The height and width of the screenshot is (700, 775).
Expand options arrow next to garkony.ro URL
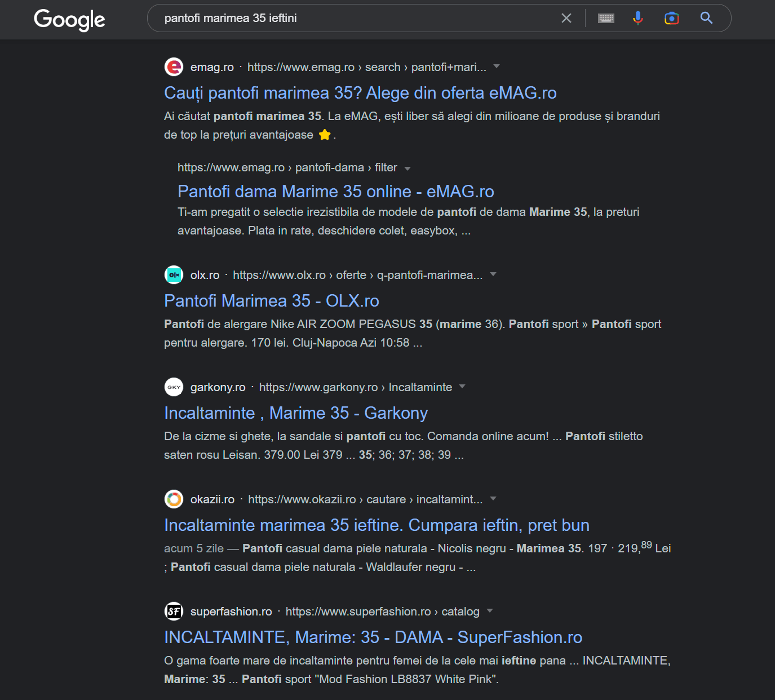coord(462,387)
